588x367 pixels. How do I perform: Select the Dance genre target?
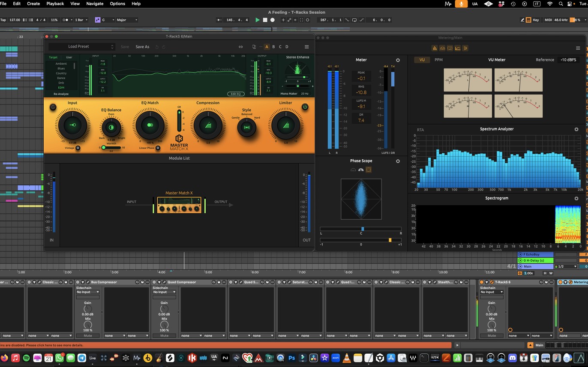(x=61, y=78)
